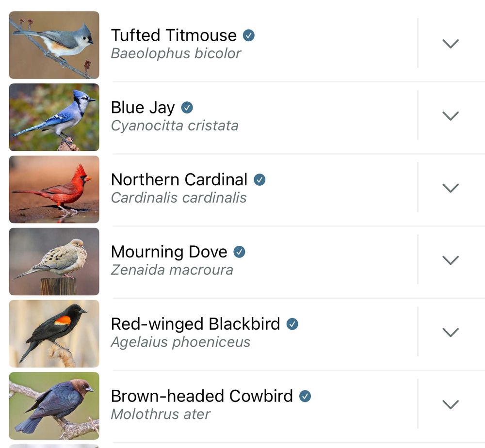Expand the Brown-headed Cowbird chevron
The height and width of the screenshot is (448, 485).
click(451, 404)
